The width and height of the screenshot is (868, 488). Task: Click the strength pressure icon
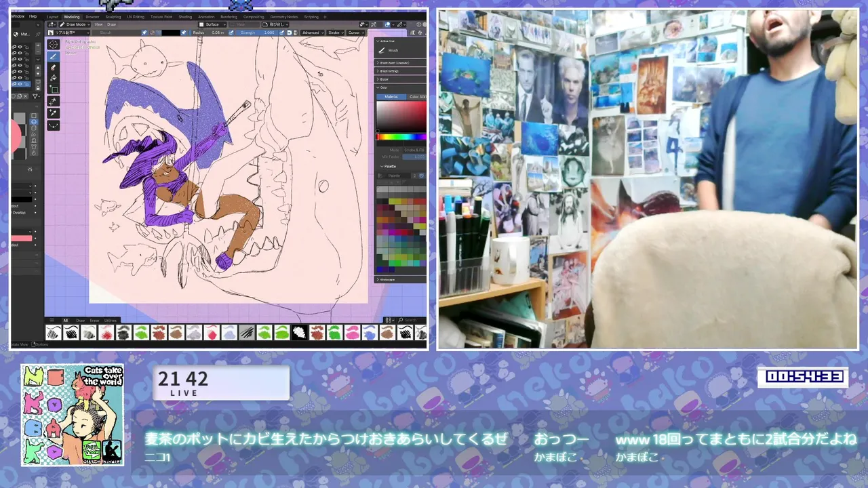[x=281, y=33]
